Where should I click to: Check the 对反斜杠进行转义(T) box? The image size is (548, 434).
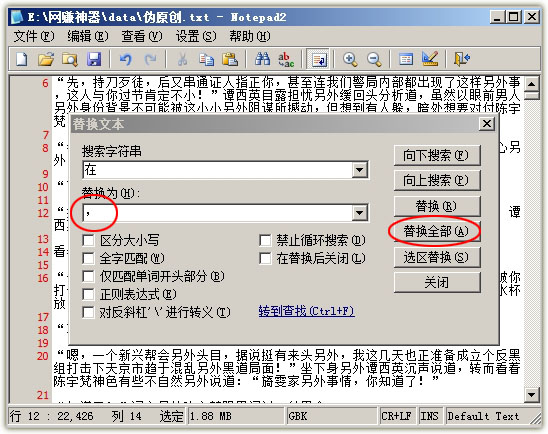pos(88,312)
